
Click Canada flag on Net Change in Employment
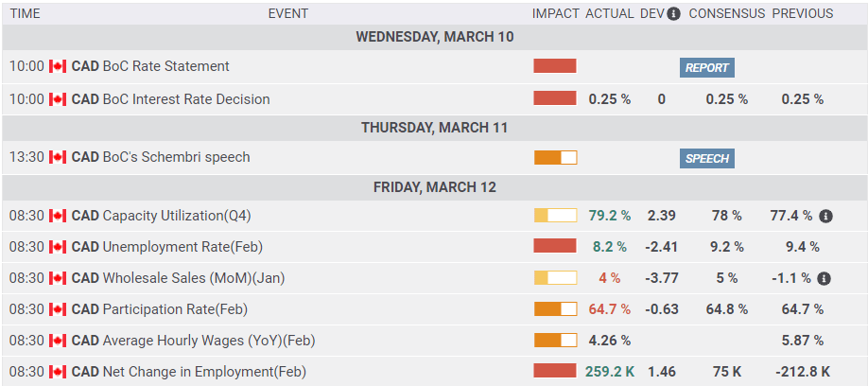[x=58, y=372]
